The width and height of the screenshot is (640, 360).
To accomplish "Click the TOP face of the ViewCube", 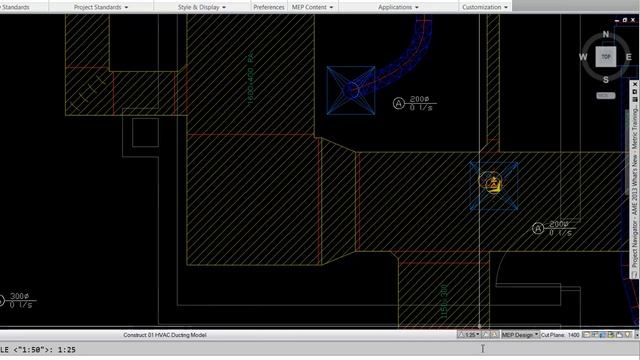I will [605, 56].
